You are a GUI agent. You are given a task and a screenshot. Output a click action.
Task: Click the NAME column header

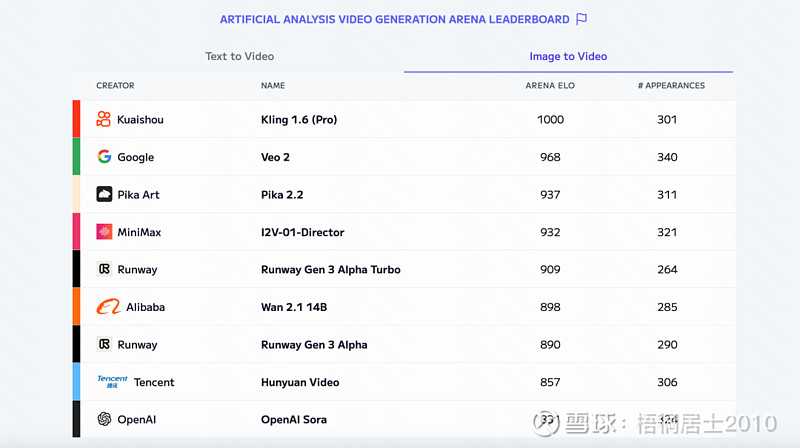[x=273, y=85]
